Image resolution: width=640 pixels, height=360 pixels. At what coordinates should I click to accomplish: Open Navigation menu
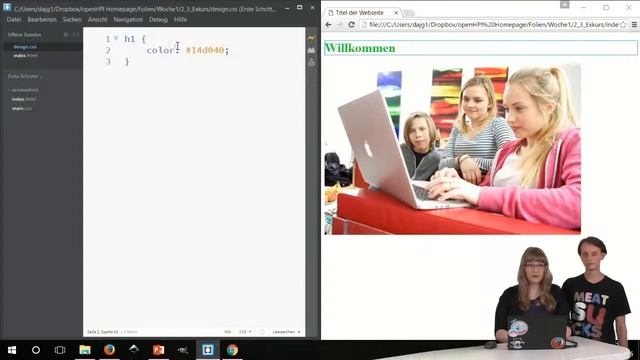[128, 20]
